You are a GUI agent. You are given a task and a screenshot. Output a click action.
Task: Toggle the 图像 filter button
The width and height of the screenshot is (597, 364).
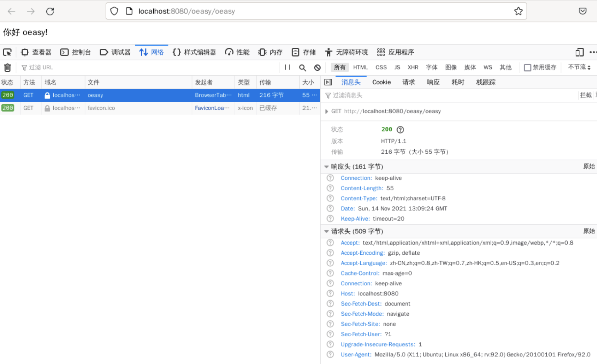(x=451, y=67)
